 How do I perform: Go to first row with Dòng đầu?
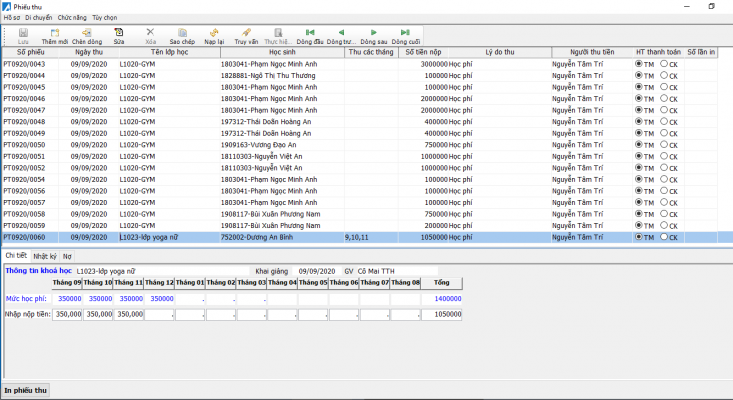(x=310, y=36)
